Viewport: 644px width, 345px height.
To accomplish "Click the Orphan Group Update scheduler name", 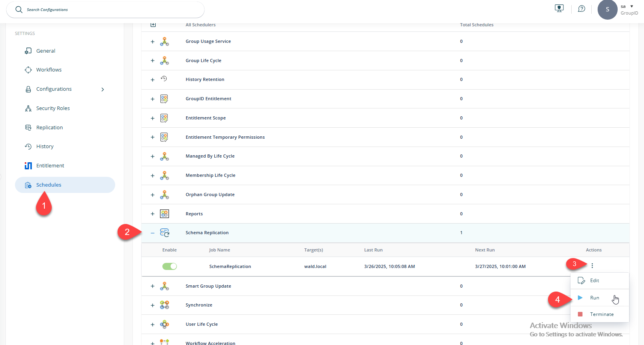I will [x=210, y=195].
